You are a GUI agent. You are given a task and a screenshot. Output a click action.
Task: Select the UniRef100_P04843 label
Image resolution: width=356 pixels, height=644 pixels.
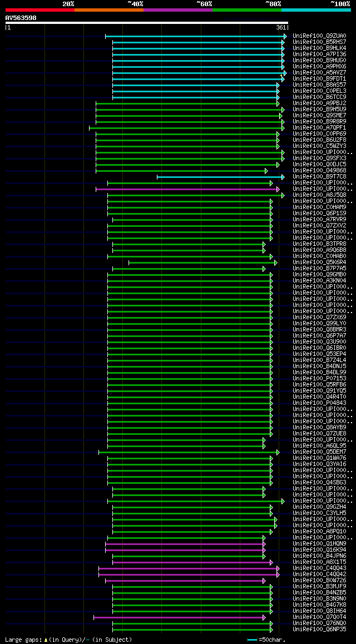[319, 403]
